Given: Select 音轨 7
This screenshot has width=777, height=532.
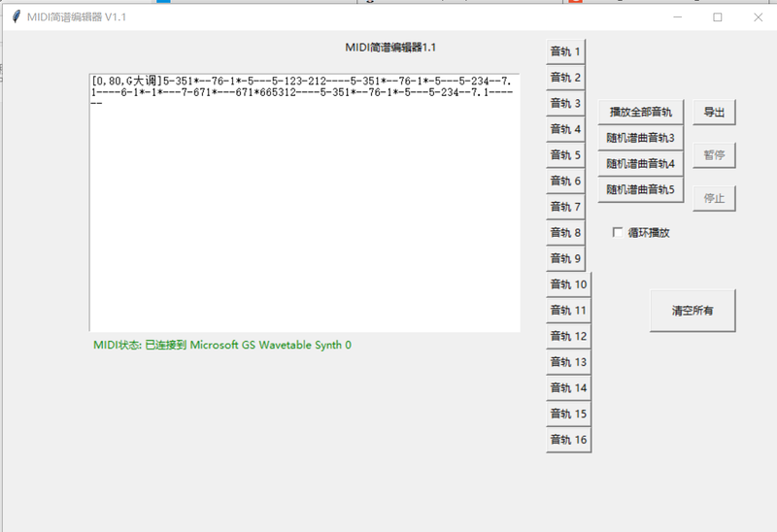Looking at the screenshot, I should [x=565, y=207].
